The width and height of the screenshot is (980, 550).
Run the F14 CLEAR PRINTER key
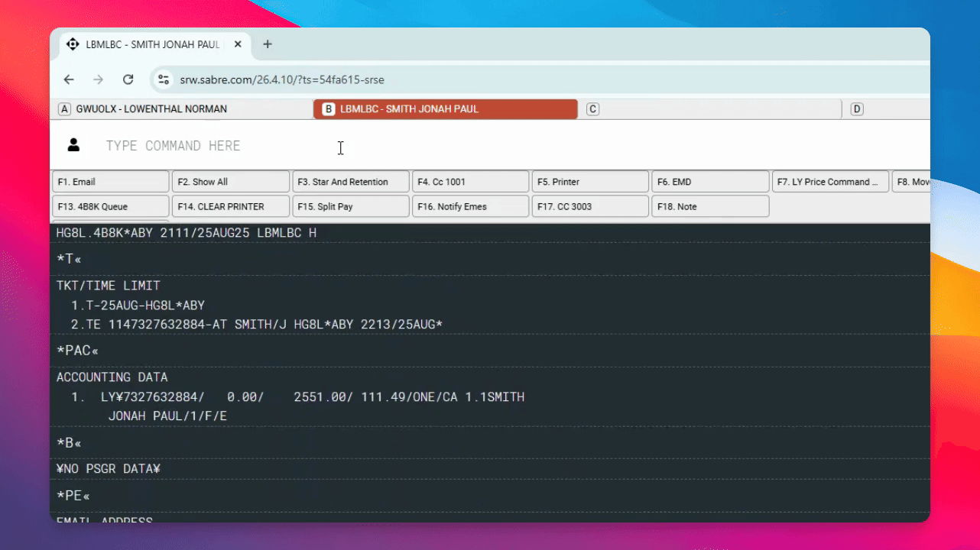(231, 206)
